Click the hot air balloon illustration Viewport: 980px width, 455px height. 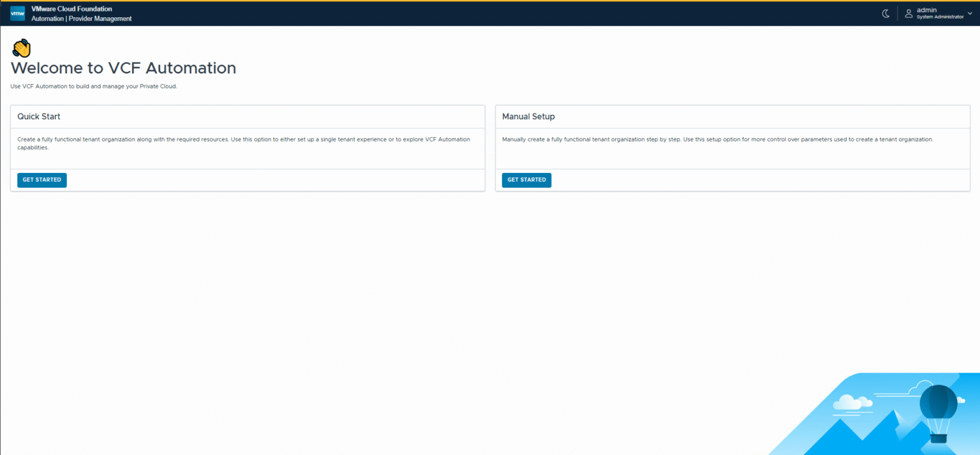coord(938,412)
